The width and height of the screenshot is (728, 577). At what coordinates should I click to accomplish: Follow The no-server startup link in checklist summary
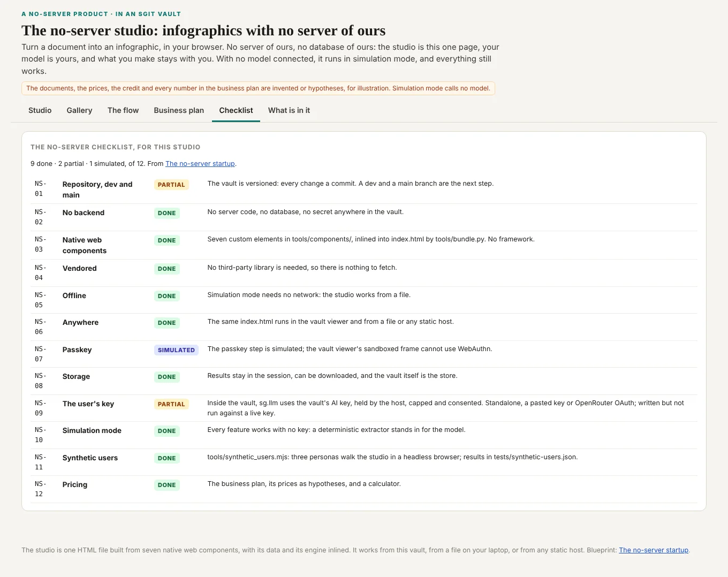tap(200, 164)
